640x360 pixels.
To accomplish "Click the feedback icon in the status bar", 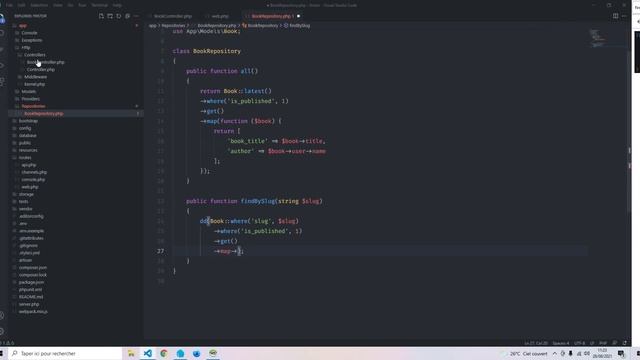I will (x=615, y=343).
